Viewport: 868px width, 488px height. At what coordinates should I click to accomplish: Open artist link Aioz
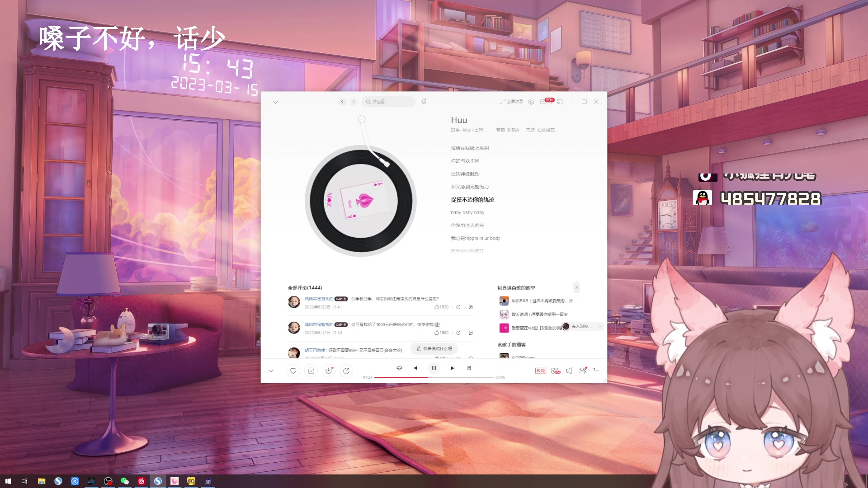coord(466,130)
